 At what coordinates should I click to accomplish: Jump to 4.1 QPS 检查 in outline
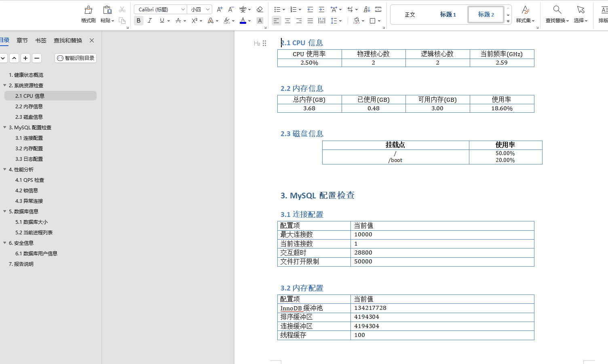(30, 180)
